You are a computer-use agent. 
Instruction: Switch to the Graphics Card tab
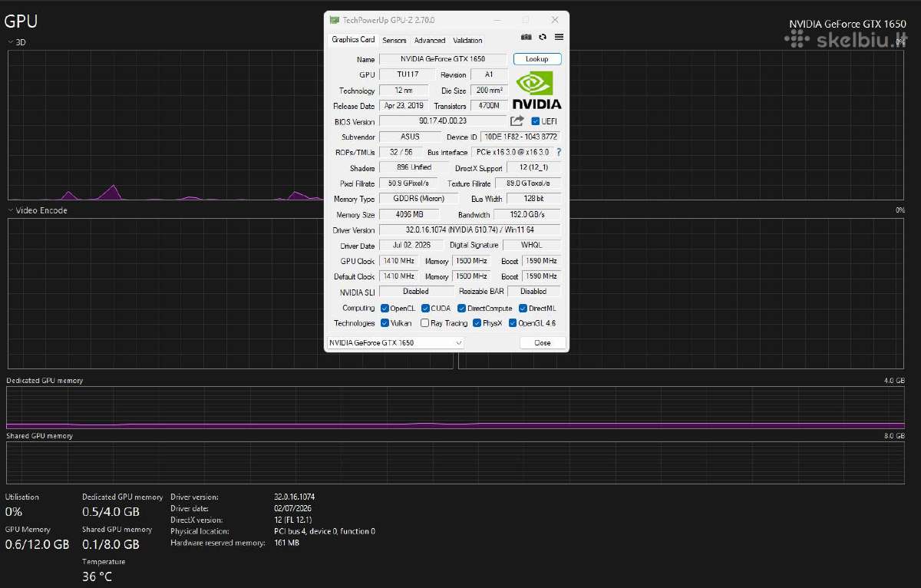(x=353, y=40)
